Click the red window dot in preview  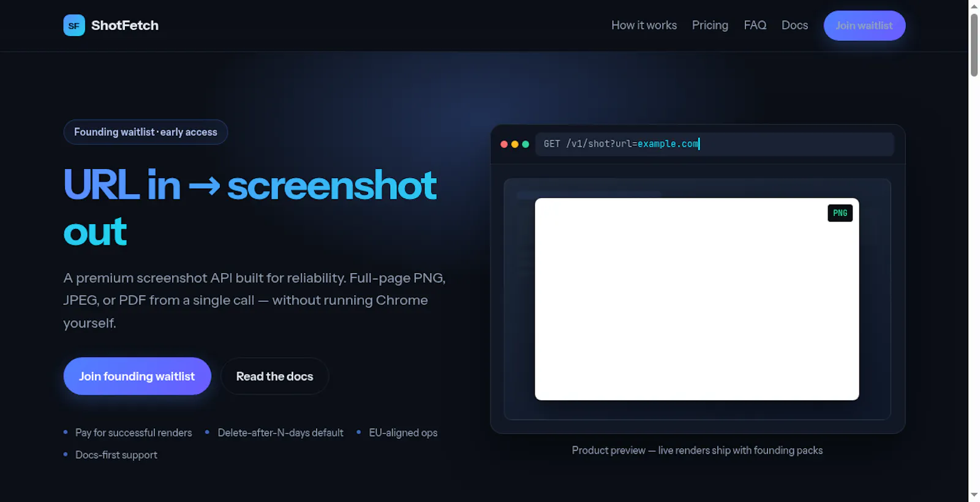pyautogui.click(x=504, y=144)
